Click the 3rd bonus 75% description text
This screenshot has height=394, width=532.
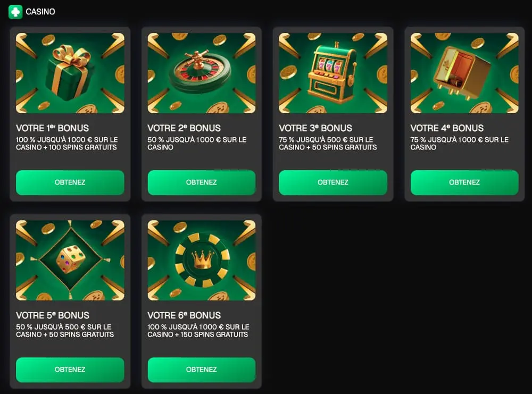(x=328, y=144)
